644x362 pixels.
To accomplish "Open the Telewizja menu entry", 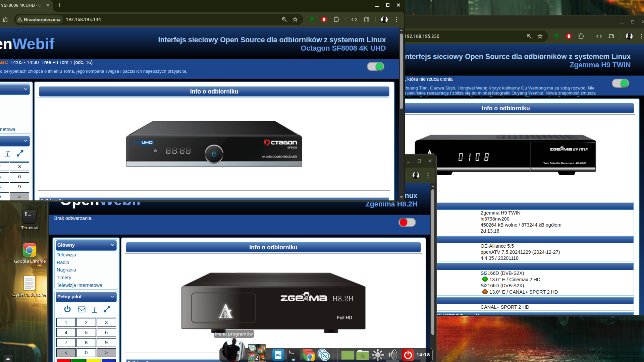I will click(x=66, y=255).
